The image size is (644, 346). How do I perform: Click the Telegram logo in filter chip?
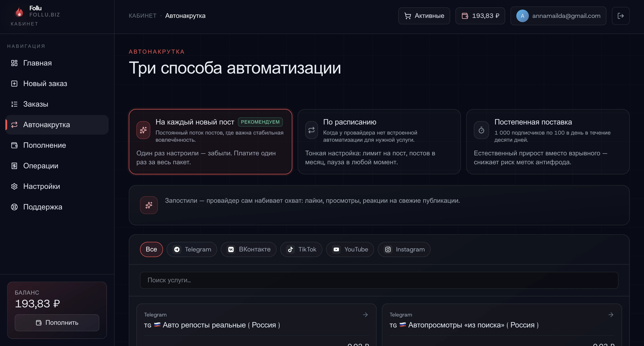tap(177, 249)
